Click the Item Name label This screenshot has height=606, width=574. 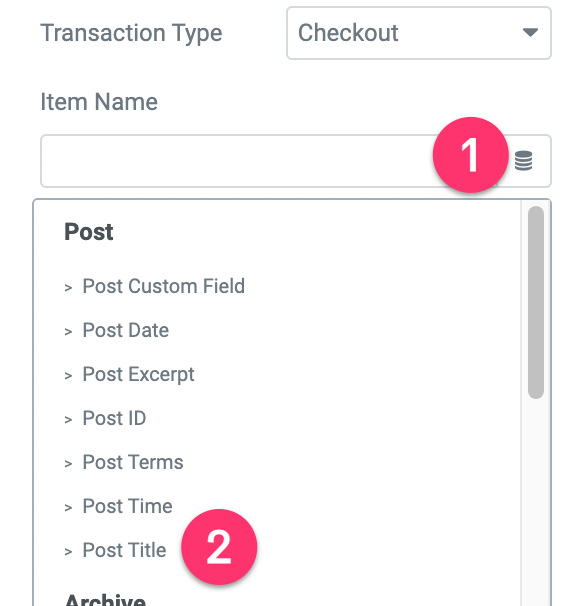(x=99, y=102)
